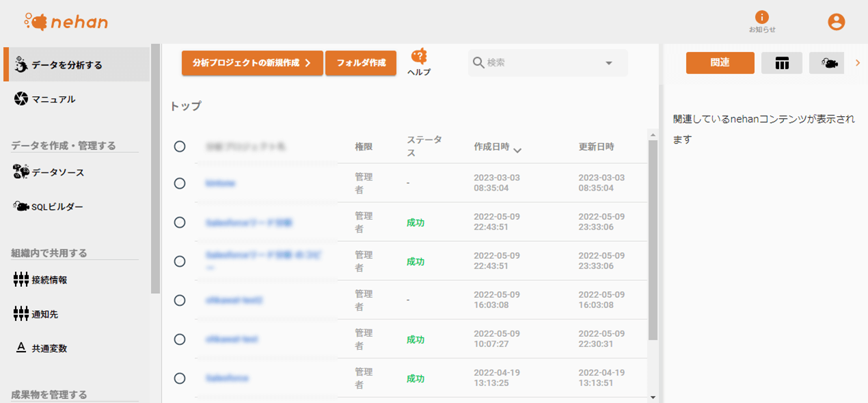The width and height of the screenshot is (868, 403).
Task: Open the user account avatar icon
Action: pyautogui.click(x=837, y=22)
